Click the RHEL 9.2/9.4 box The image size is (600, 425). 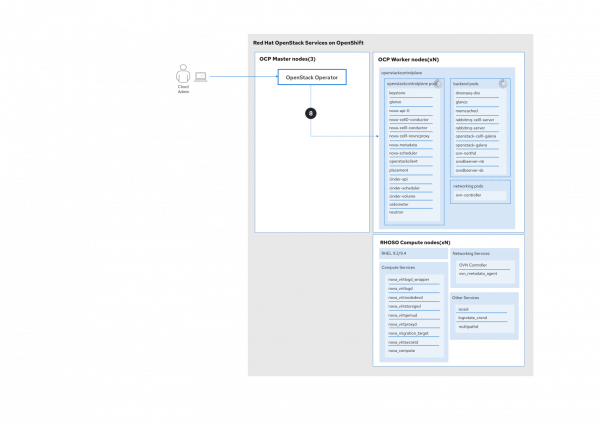pos(396,254)
